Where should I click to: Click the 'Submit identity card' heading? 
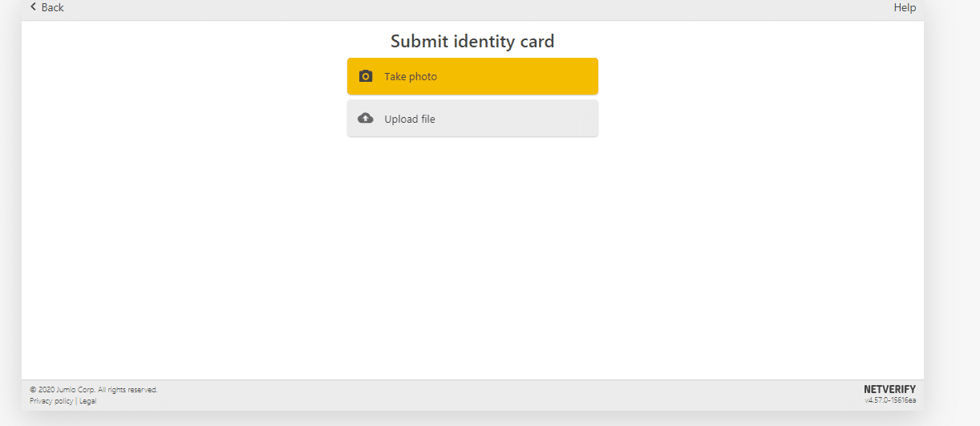[472, 41]
